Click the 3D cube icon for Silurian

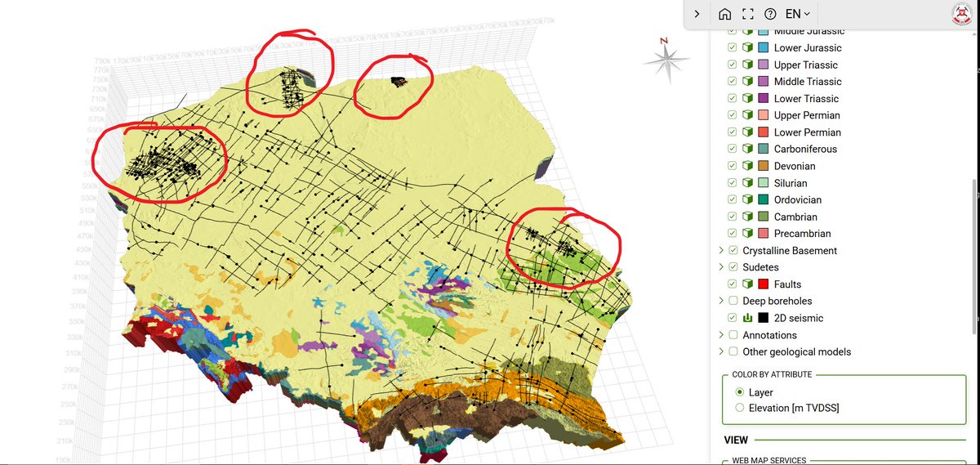(x=748, y=183)
